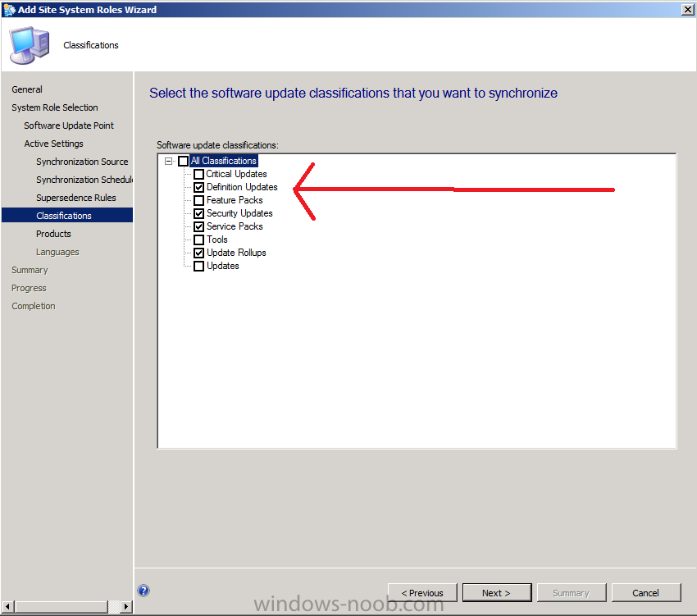The image size is (697, 616).
Task: Click the Previous button
Action: [x=422, y=593]
